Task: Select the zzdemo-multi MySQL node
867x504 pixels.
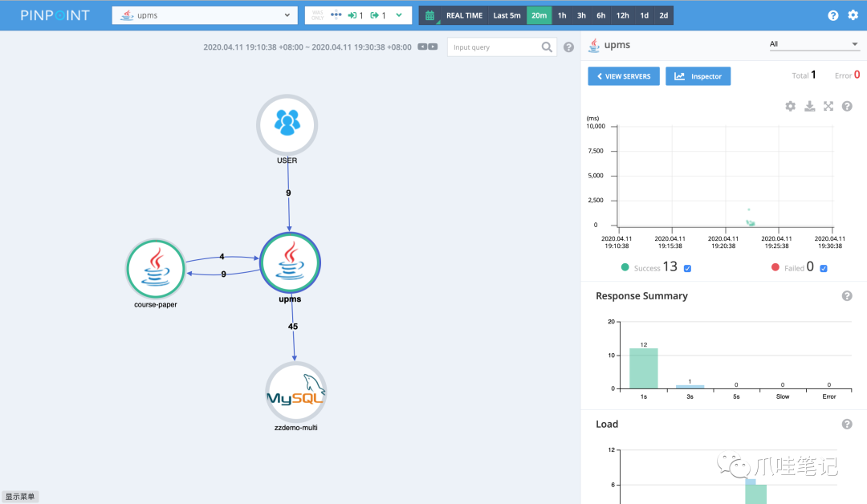Action: coord(295,392)
